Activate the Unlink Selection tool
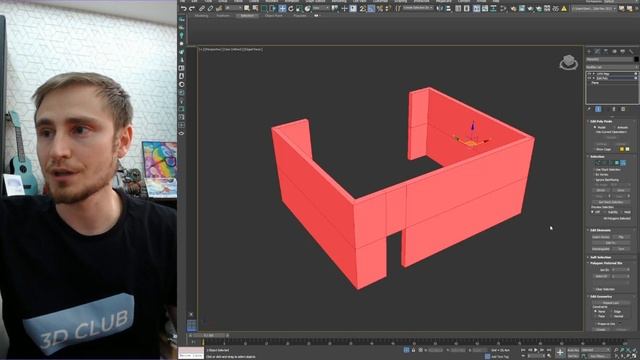Screen dimensions: 640x360 210,9
